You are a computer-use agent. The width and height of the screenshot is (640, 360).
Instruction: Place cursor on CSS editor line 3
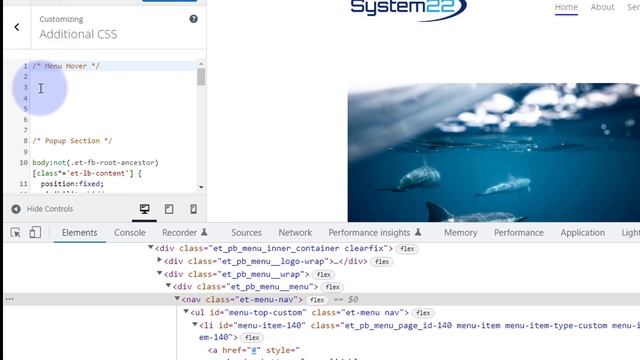point(114,87)
